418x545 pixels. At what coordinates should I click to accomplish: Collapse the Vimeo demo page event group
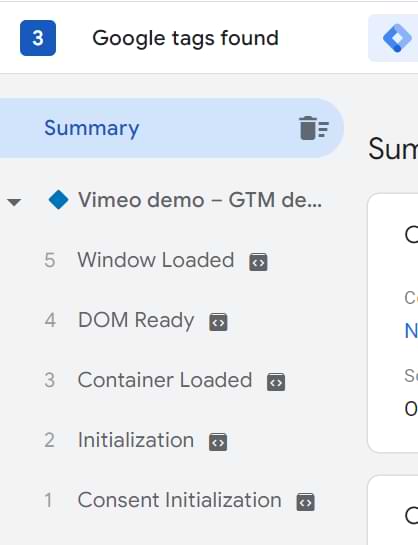coord(14,202)
